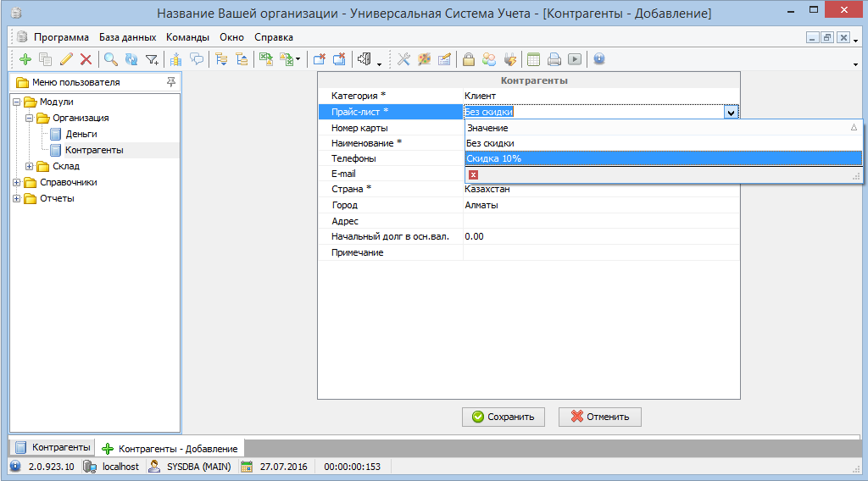Click the magnifier Search icon in toolbar
The width and height of the screenshot is (868, 481).
[110, 59]
